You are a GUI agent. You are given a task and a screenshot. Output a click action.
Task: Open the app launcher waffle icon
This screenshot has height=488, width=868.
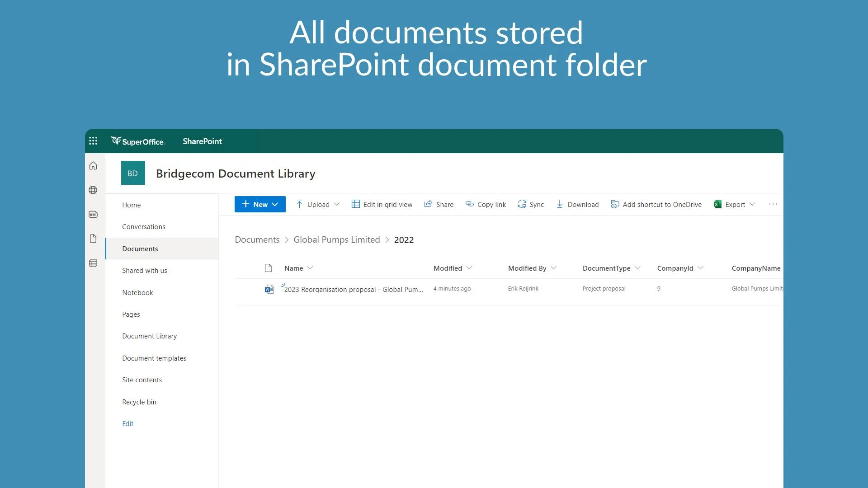pyautogui.click(x=93, y=141)
